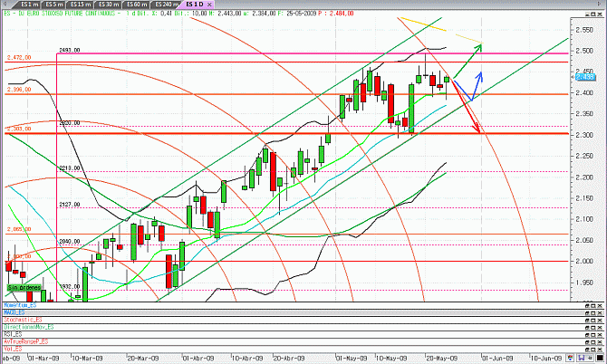Click the black square icon at bottom right
The image size is (607, 364).
[x=600, y=358]
